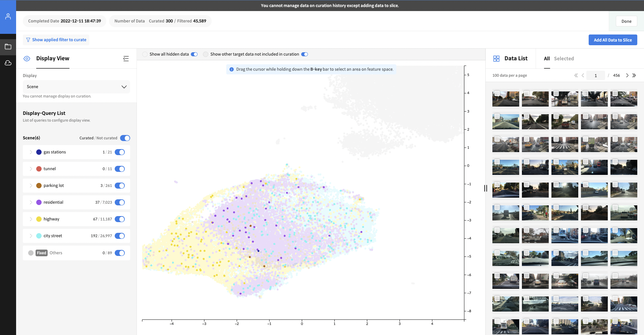This screenshot has width=644, height=335.
Task: Open the Scene display dropdown
Action: coord(76,87)
